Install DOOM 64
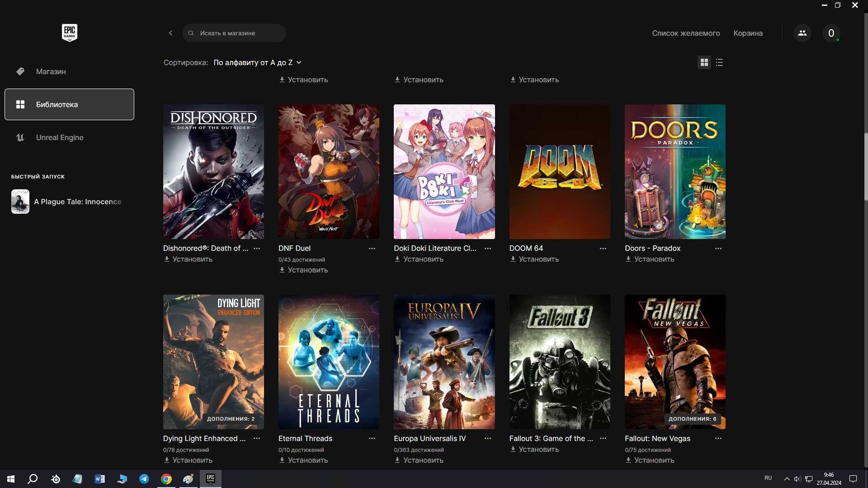 (x=534, y=259)
